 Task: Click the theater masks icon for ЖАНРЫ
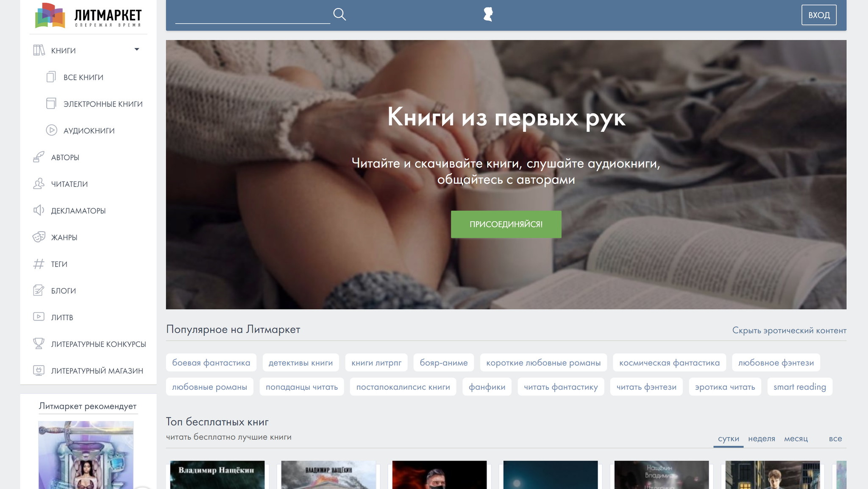pos(39,237)
